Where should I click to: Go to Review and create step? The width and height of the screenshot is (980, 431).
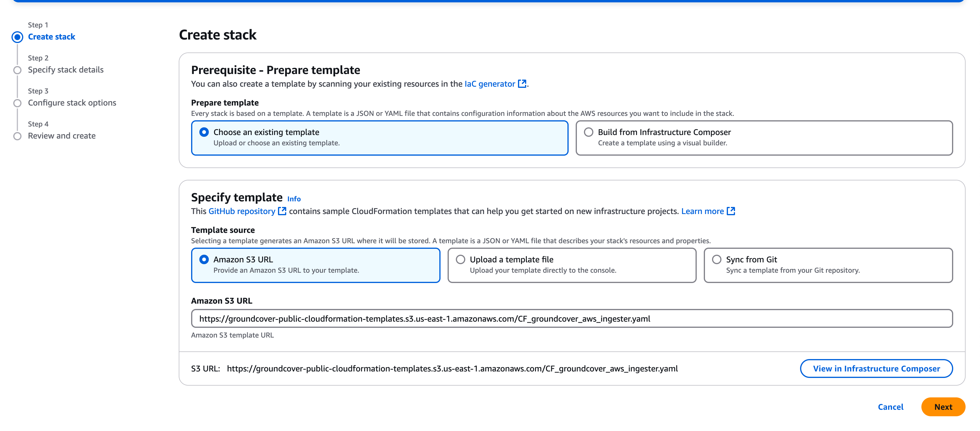coord(62,136)
